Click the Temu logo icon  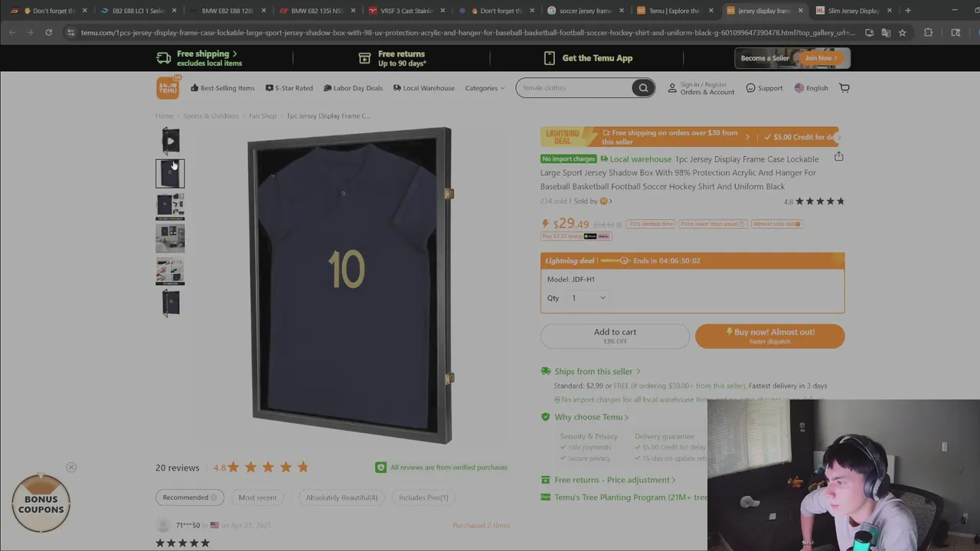point(168,88)
